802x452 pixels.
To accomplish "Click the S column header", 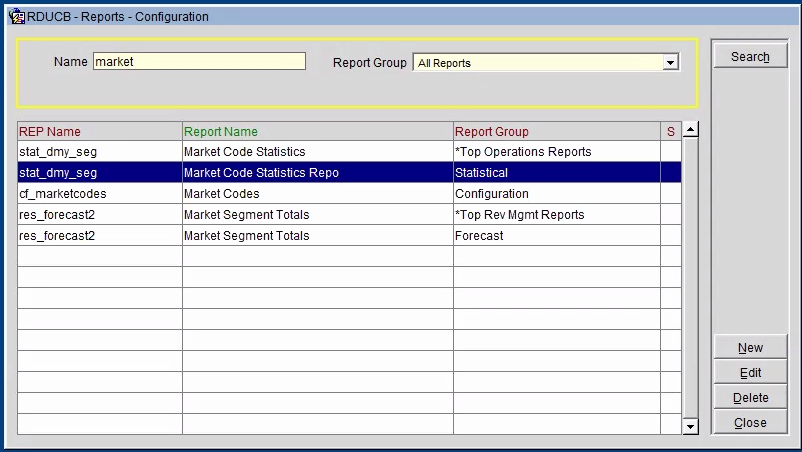I will coord(671,131).
